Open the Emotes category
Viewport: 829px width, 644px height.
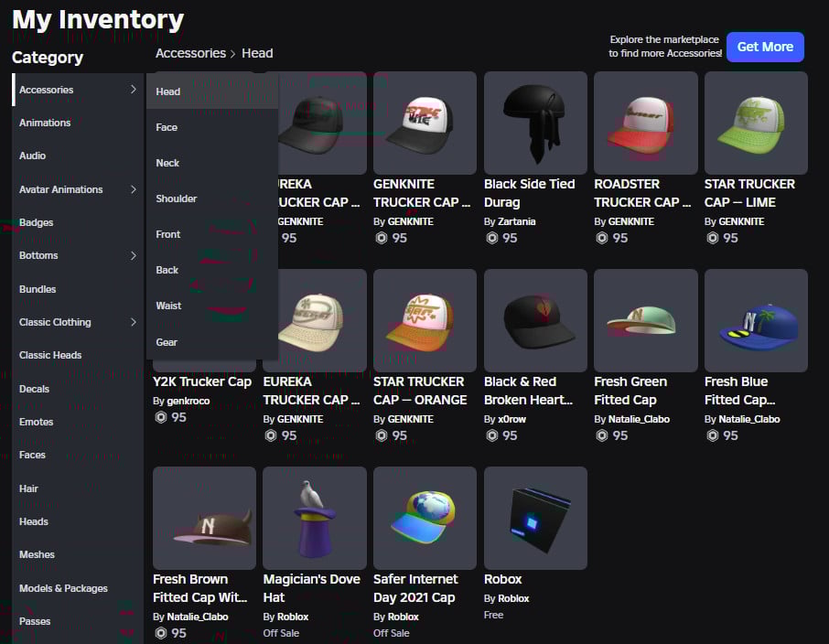(x=77, y=422)
